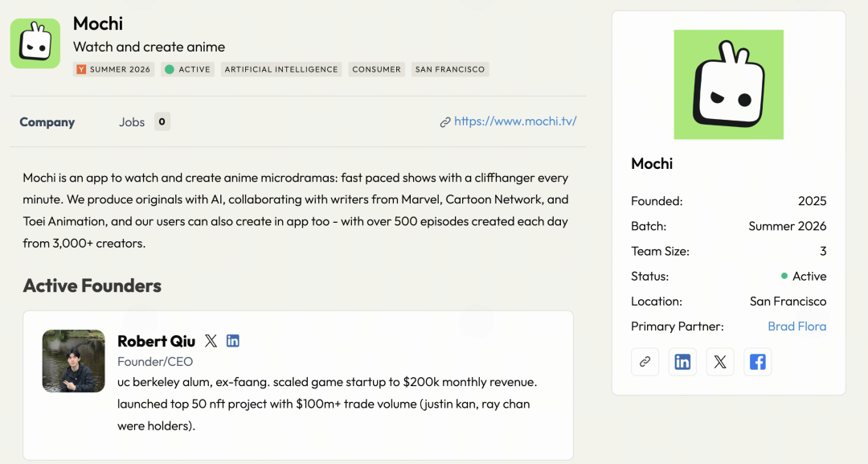The width and height of the screenshot is (868, 464).
Task: Select the Company tab
Action: (x=47, y=121)
